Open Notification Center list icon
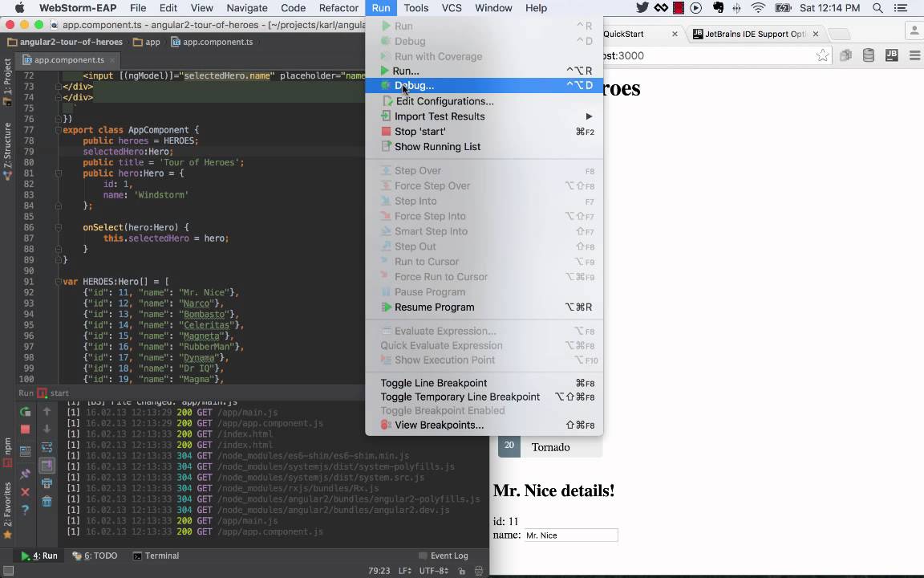The image size is (924, 578). point(901,8)
